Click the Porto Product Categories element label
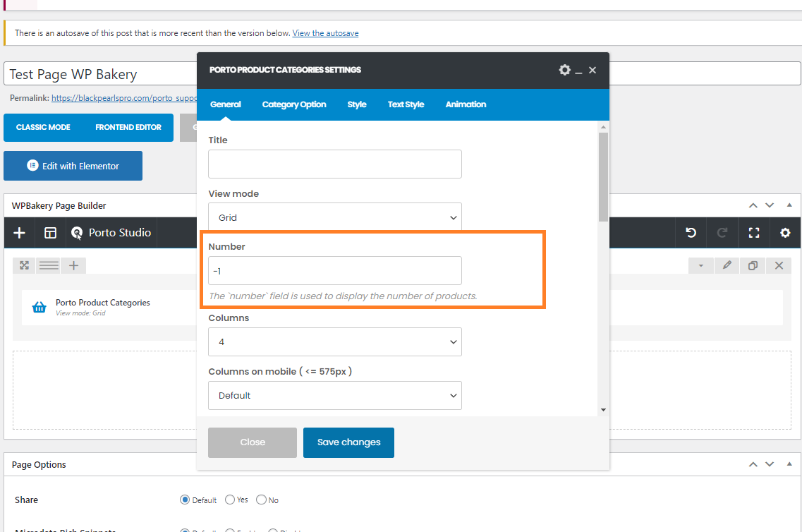The width and height of the screenshot is (802, 532). pyautogui.click(x=103, y=303)
